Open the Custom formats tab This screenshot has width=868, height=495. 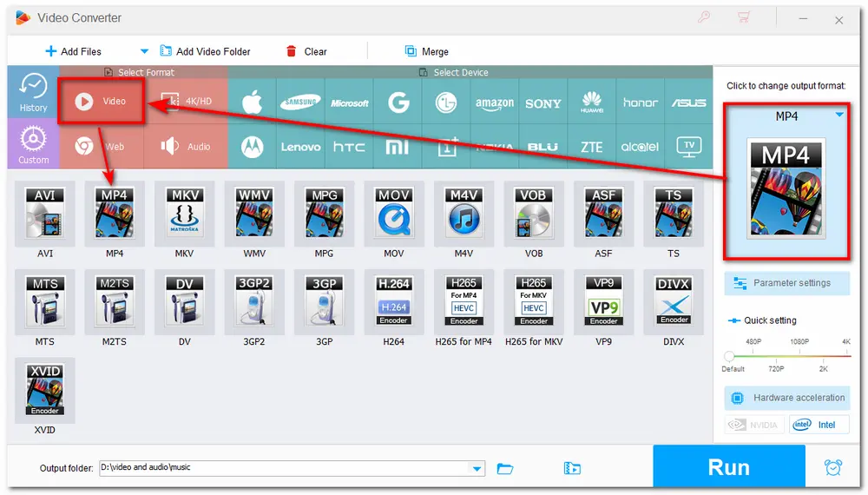click(33, 144)
